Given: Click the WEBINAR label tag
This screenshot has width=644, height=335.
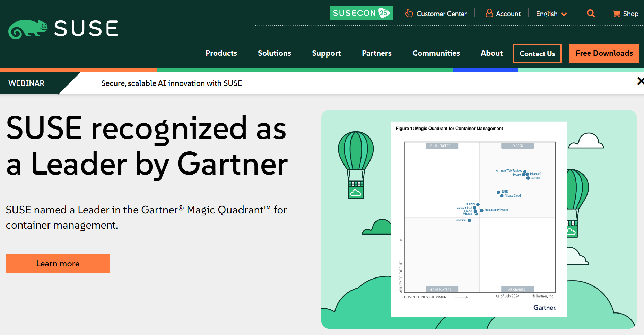Looking at the screenshot, I should coord(27,83).
